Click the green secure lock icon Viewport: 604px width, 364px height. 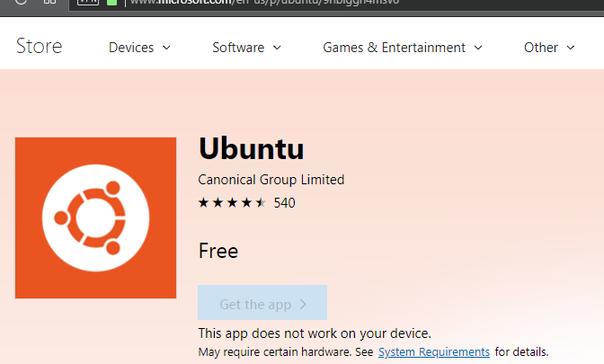111,3
